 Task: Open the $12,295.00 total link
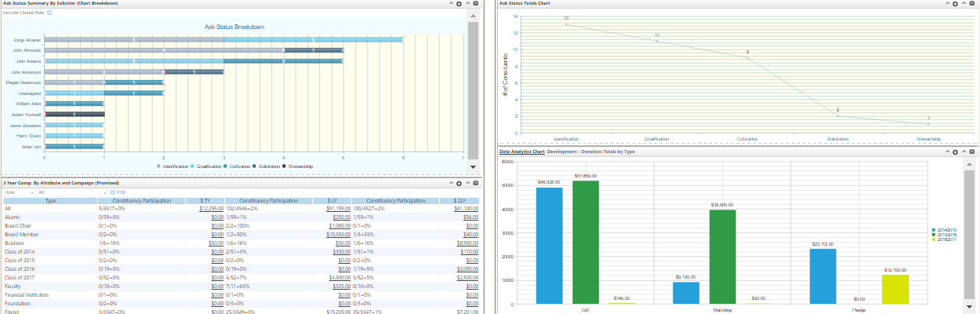[x=212, y=209]
